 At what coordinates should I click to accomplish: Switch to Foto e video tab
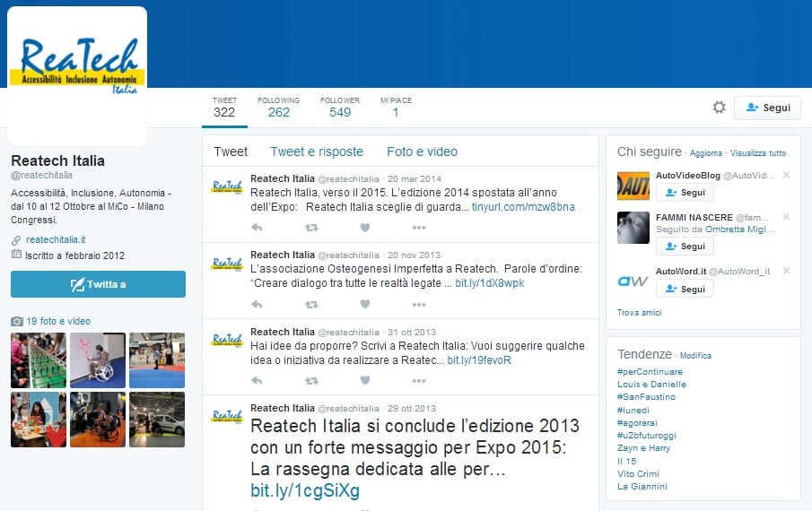[422, 152]
